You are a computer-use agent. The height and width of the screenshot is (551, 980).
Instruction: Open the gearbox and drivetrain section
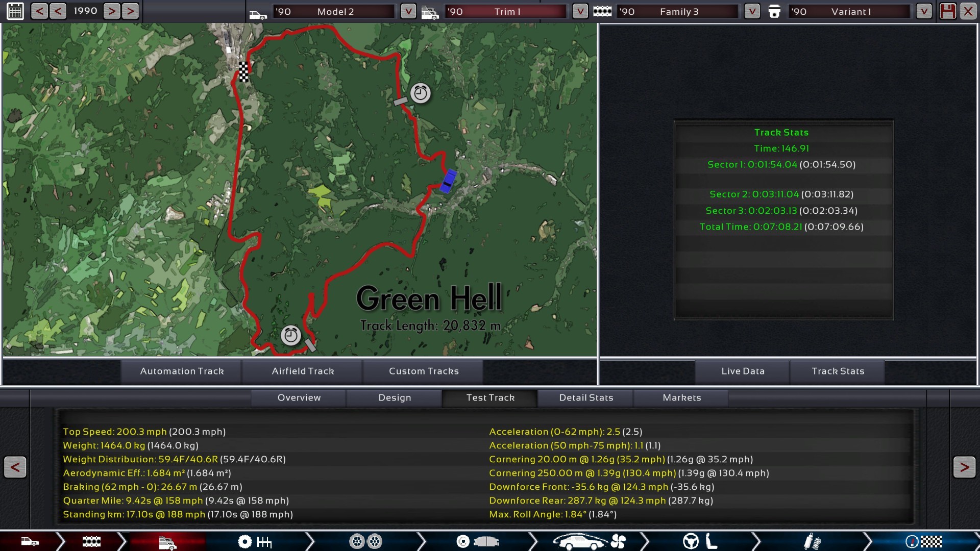click(255, 541)
